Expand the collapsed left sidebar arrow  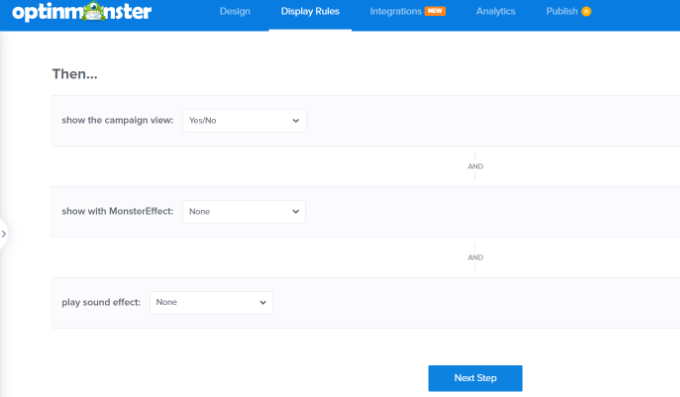(x=3, y=234)
